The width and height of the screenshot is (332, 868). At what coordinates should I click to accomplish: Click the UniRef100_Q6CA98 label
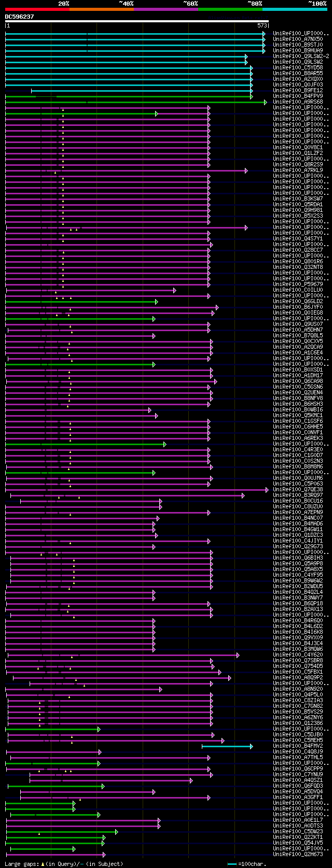(298, 381)
